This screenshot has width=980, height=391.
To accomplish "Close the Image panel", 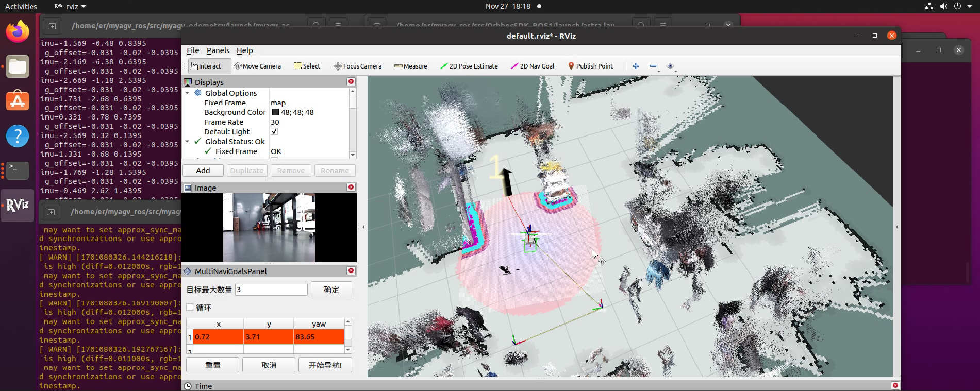I will coord(351,187).
